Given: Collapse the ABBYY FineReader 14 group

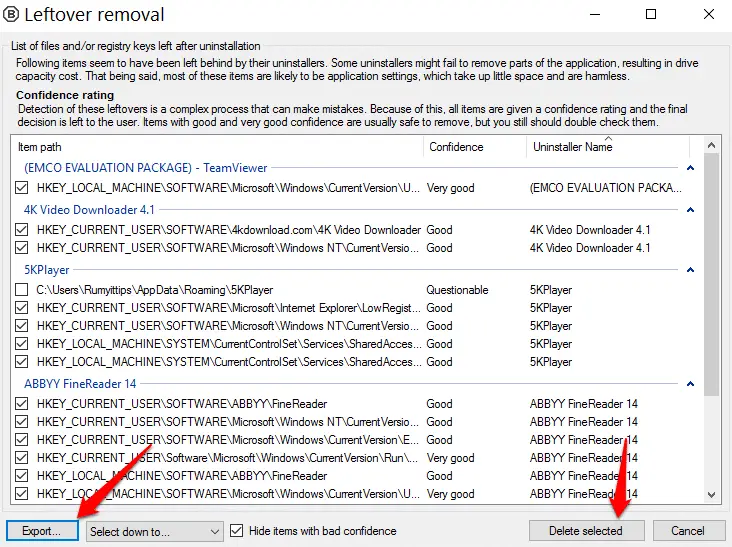Looking at the screenshot, I should [690, 384].
